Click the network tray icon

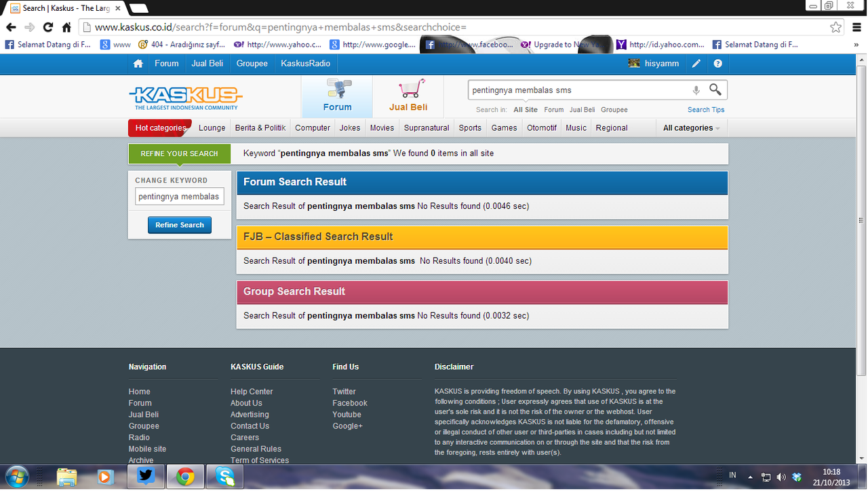tap(766, 477)
